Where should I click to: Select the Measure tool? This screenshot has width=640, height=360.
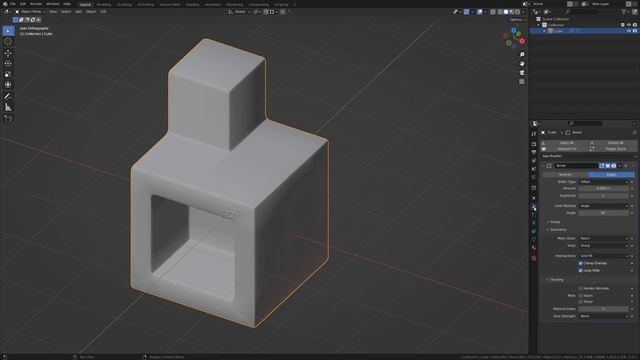point(8,107)
